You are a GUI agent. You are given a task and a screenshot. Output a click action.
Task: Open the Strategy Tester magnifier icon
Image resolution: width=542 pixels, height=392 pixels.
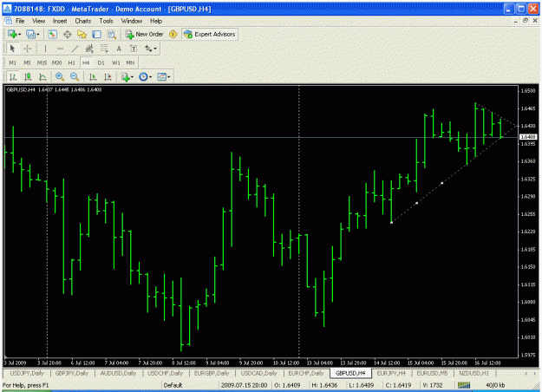click(112, 34)
